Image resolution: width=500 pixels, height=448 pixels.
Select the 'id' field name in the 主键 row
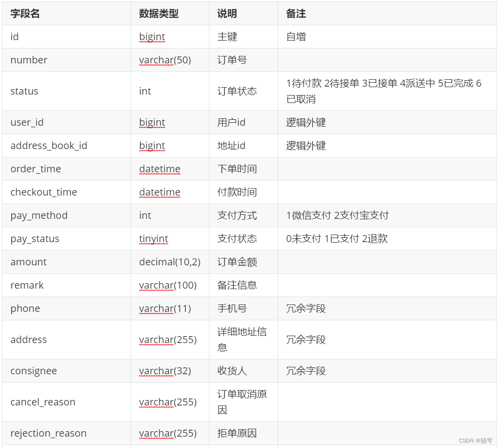pos(14,37)
